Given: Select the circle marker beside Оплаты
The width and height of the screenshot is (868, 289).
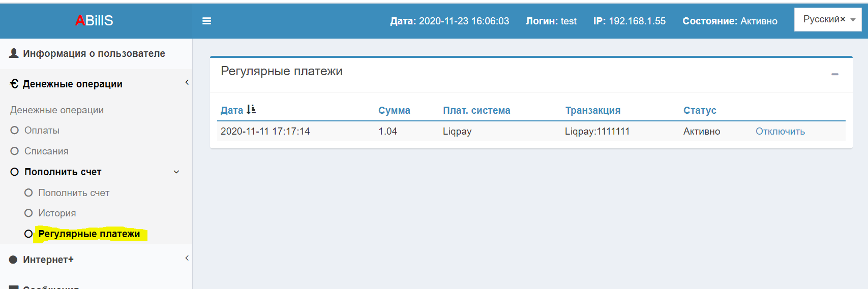Looking at the screenshot, I should pyautogui.click(x=14, y=130).
